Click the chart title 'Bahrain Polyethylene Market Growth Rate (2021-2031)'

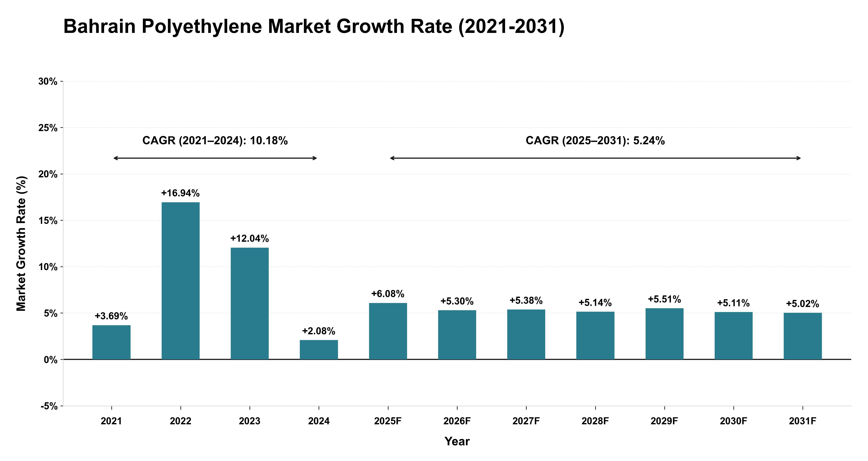tap(314, 27)
